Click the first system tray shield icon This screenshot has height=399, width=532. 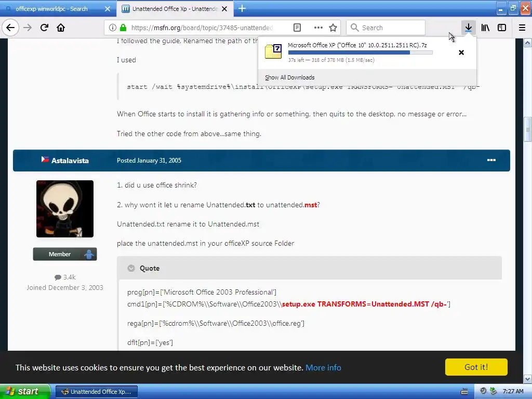click(x=484, y=391)
